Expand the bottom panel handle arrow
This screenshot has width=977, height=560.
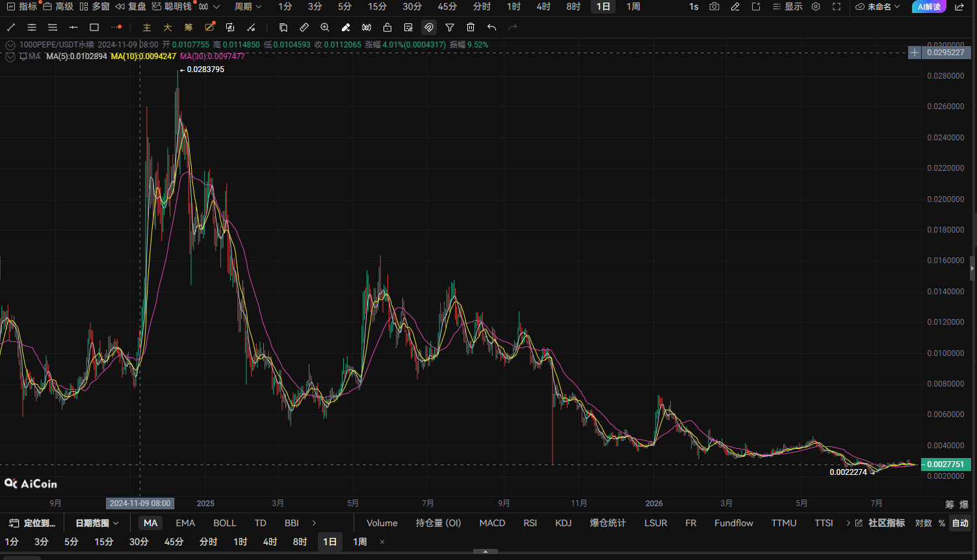[x=486, y=552]
